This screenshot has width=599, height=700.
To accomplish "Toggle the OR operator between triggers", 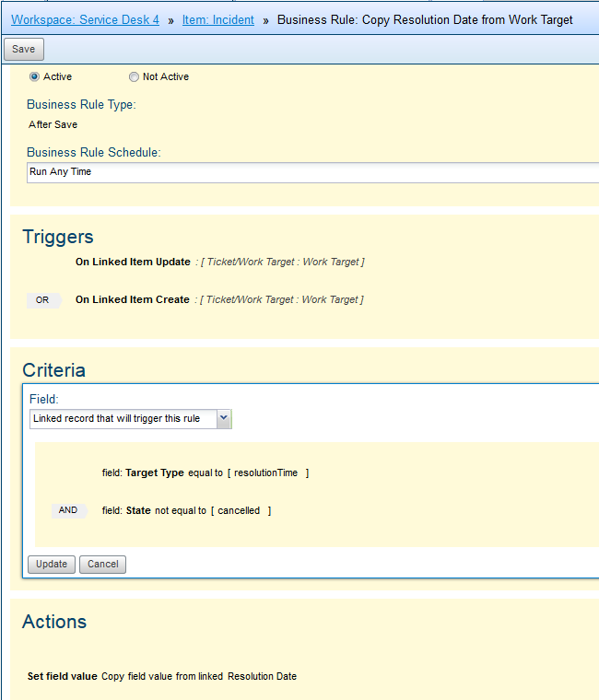I will point(42,300).
